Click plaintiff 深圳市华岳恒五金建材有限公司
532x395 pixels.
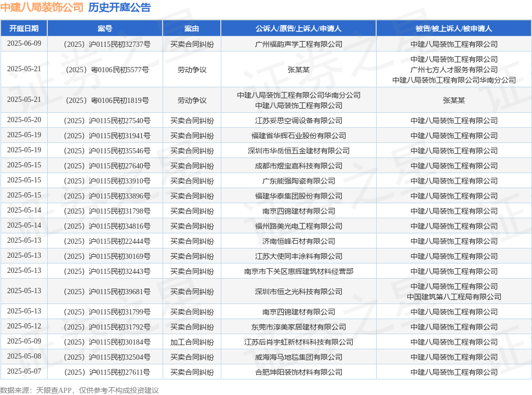click(299, 151)
